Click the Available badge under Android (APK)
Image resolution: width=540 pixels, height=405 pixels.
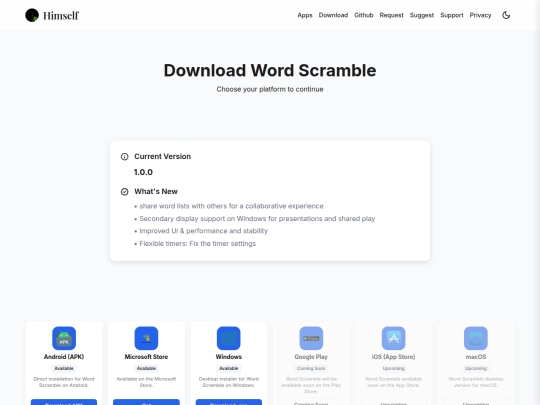click(64, 368)
